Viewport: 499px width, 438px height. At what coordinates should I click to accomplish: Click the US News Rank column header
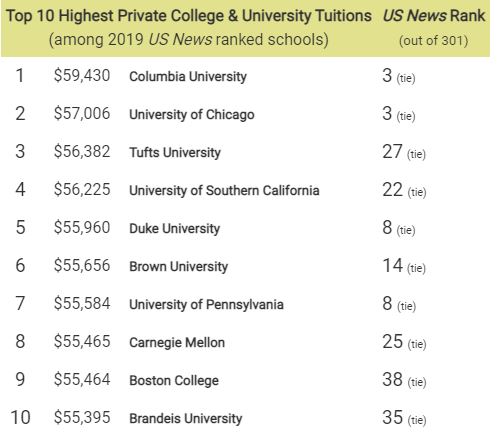point(434,16)
